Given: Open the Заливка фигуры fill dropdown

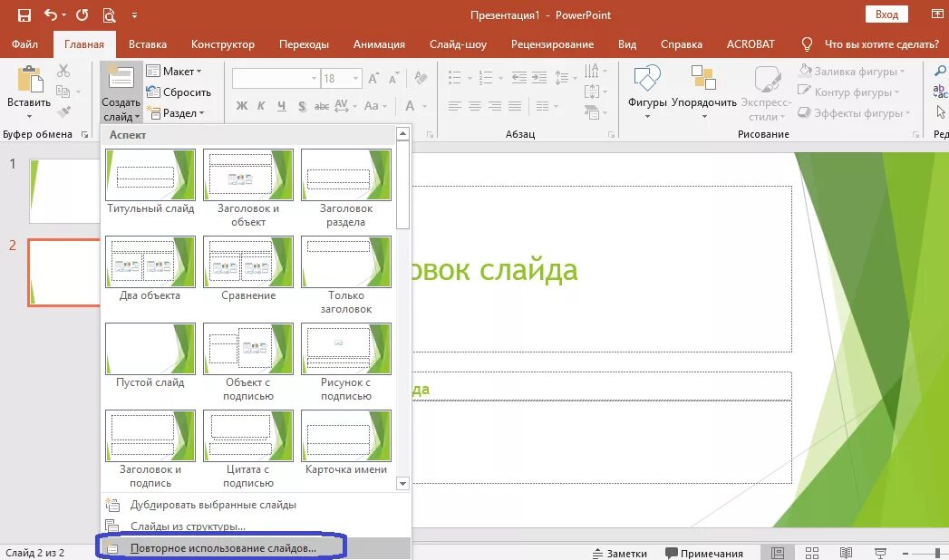Looking at the screenshot, I should click(x=851, y=72).
